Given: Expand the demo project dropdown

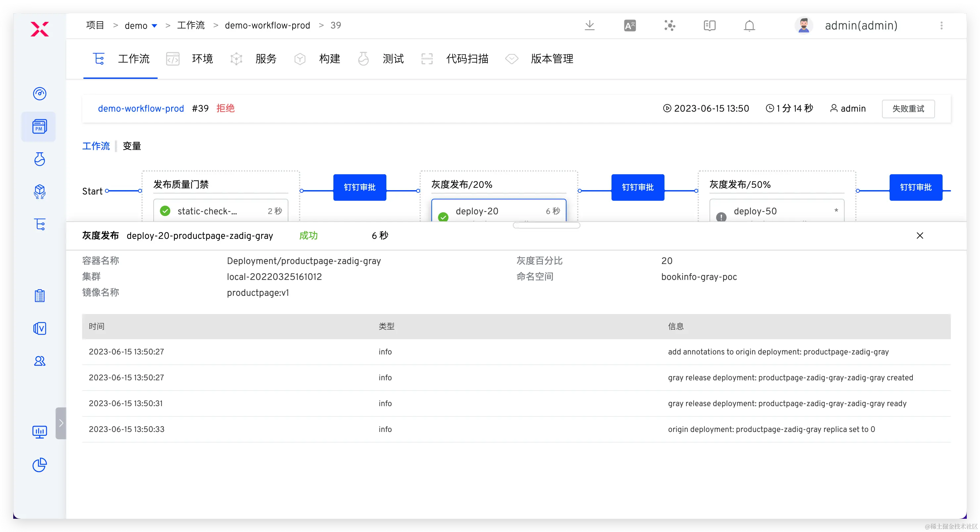Looking at the screenshot, I should 154,26.
